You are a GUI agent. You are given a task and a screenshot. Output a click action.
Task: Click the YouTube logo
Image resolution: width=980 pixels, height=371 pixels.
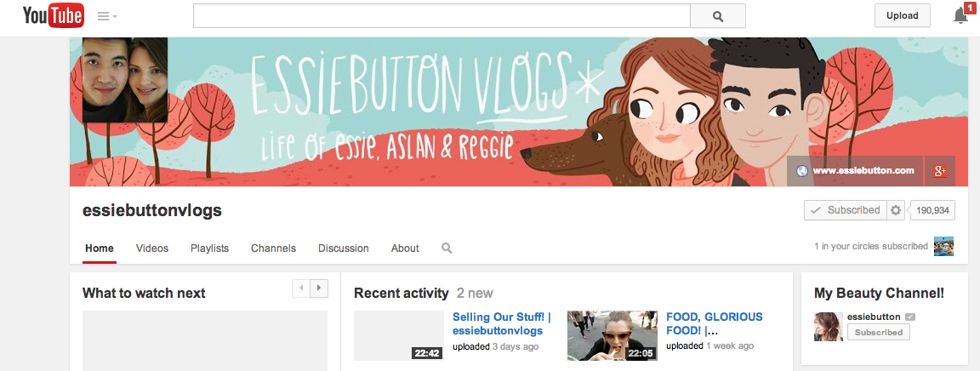point(53,15)
